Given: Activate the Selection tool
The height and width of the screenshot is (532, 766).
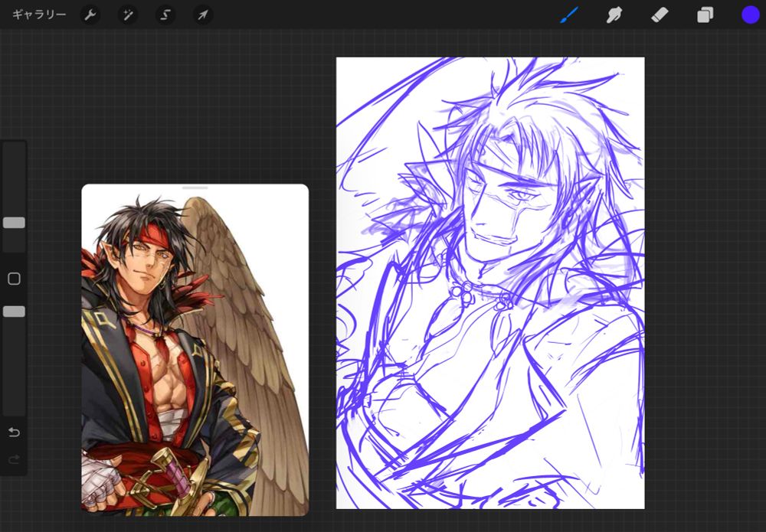Looking at the screenshot, I should pyautogui.click(x=165, y=15).
